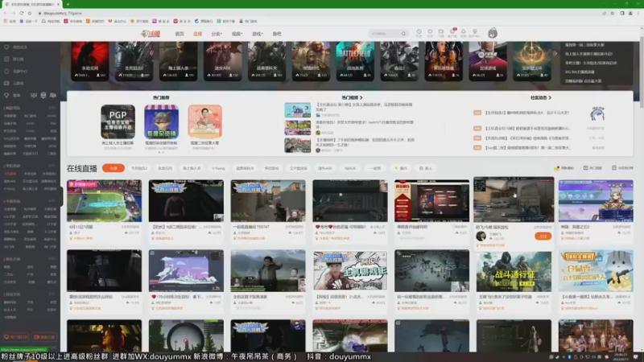The width and height of the screenshot is (644, 362).
Task: Click the location pin header icon
Action: [474, 33]
